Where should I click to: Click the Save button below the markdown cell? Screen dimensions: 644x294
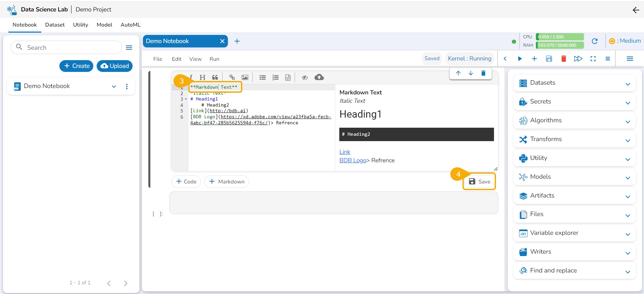(479, 181)
